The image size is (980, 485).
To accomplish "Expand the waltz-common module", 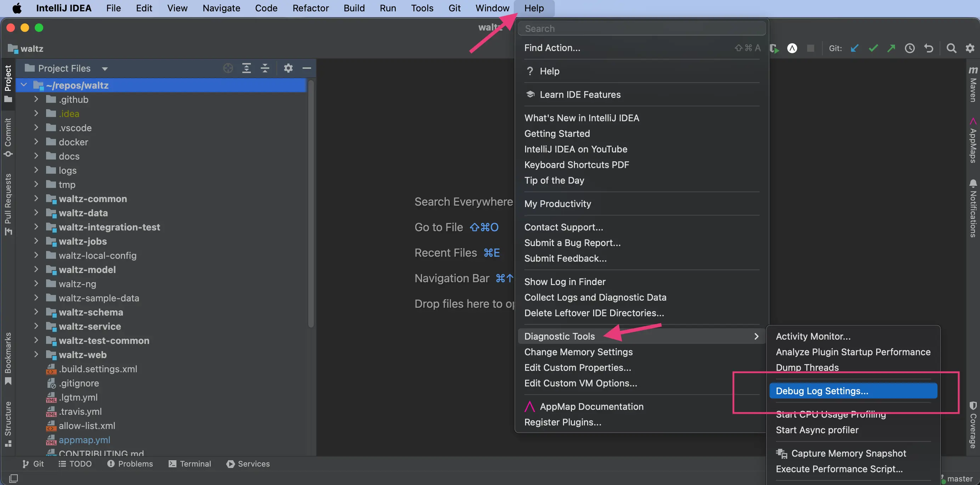I will click(x=36, y=198).
